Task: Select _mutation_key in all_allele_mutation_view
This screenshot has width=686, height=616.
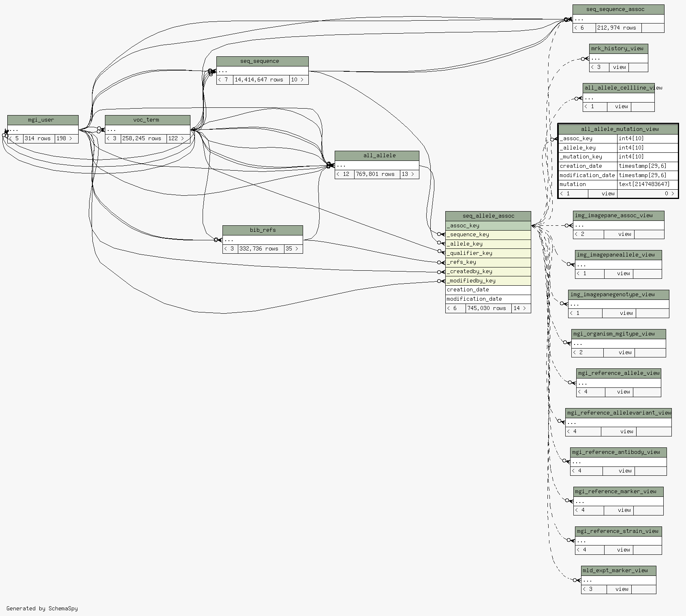Action: (588, 157)
